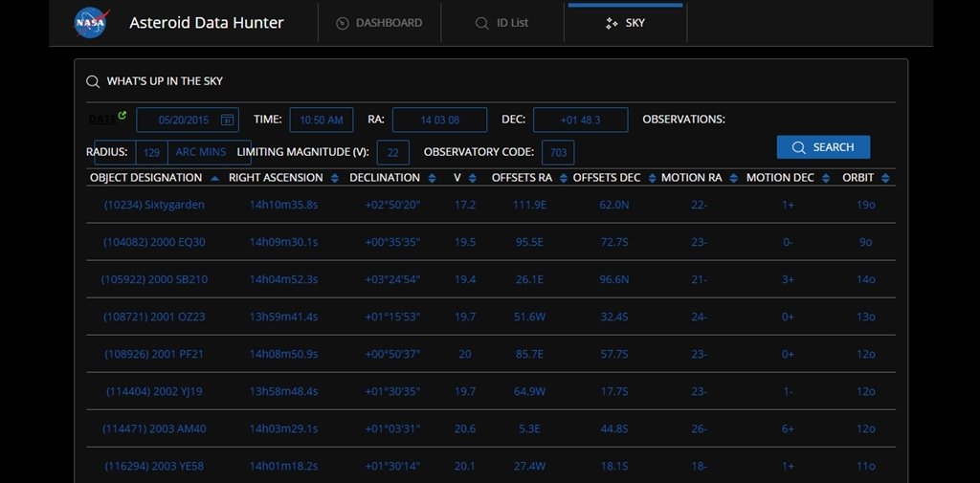Image resolution: width=980 pixels, height=483 pixels.
Task: Click the SEARCH button
Action: pos(823,147)
